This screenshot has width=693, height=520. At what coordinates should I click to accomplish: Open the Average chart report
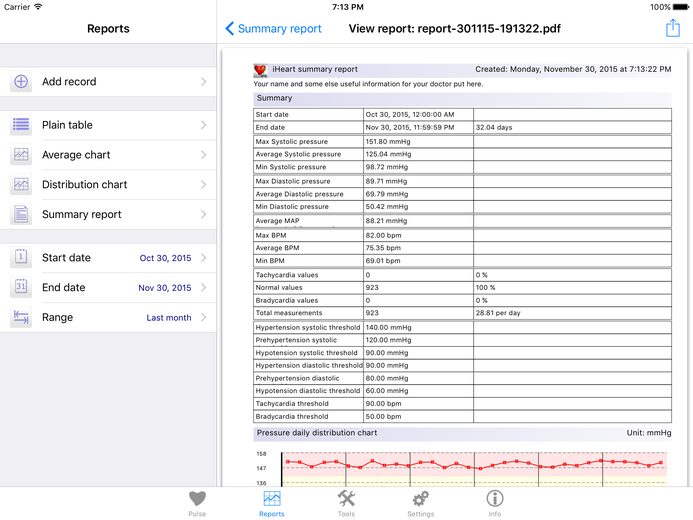(x=108, y=155)
